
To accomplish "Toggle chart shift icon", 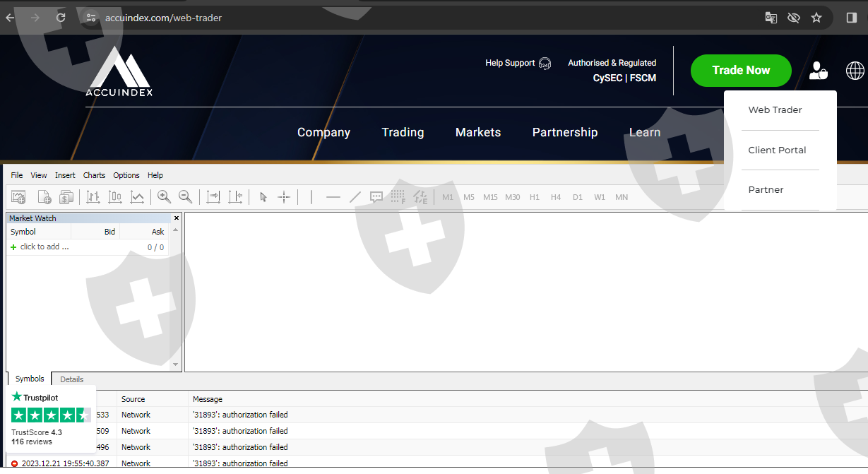I will pos(235,197).
